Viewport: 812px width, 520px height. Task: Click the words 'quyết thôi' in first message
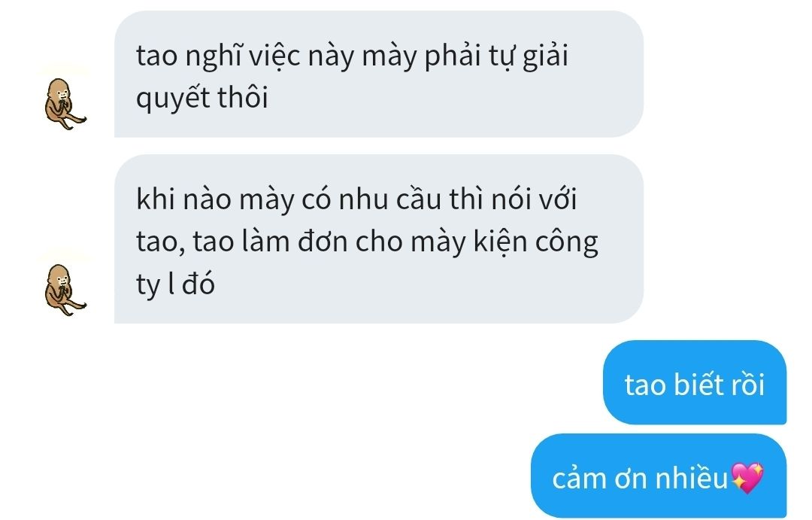pos(202,99)
